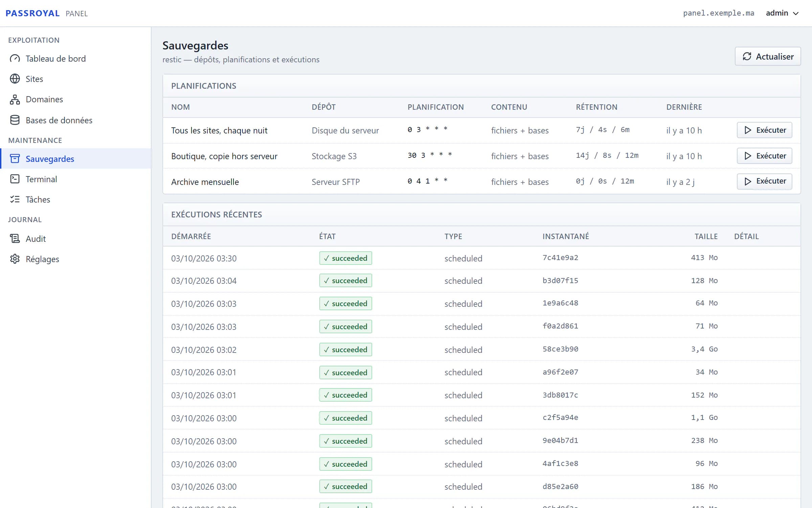Navigate to Réglages
This screenshot has height=508, width=812.
point(75,259)
